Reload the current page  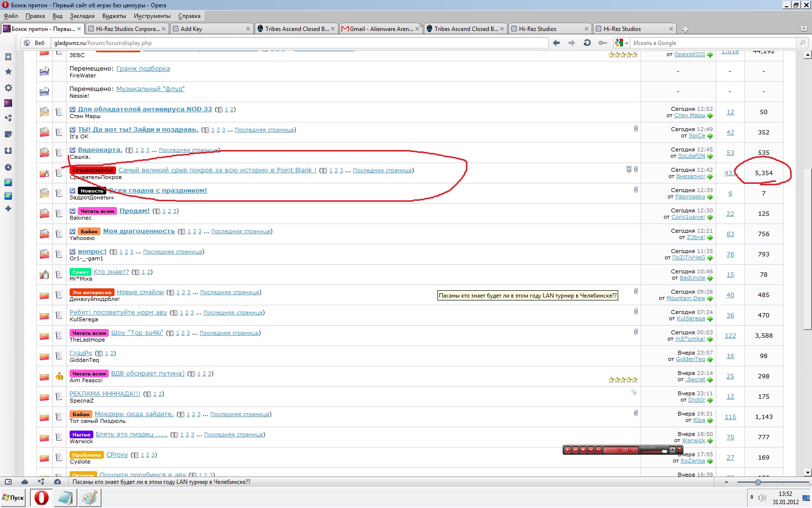587,43
